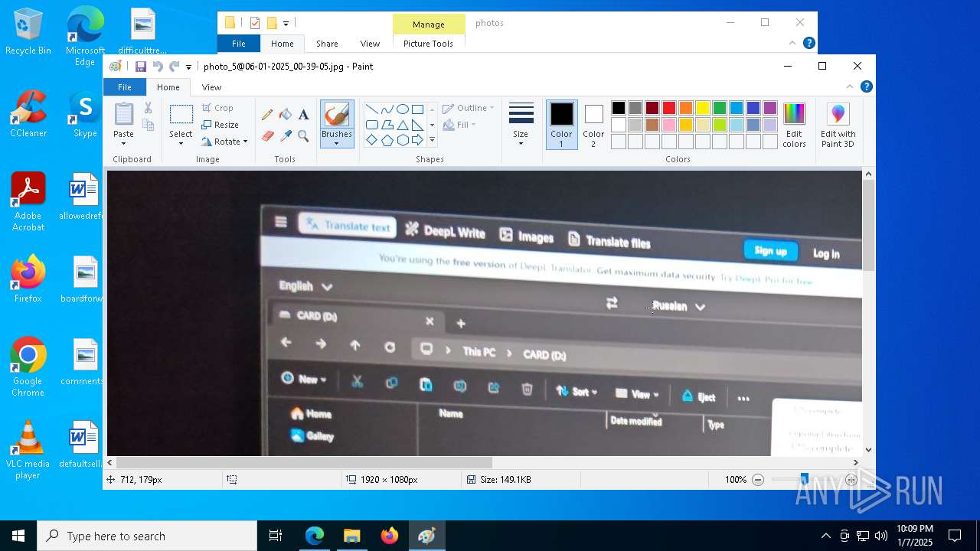Screen dimensions: 980x551
Task: Choose the Pentagon shape
Action: 387,140
